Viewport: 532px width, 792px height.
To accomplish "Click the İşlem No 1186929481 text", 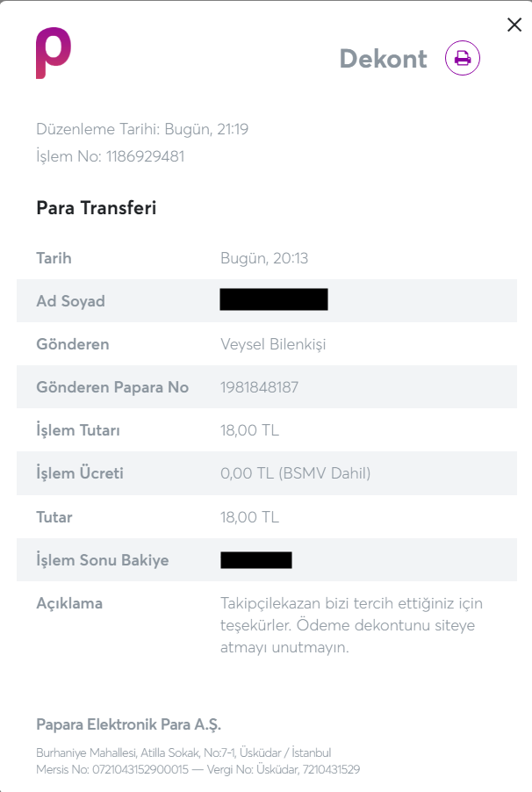I will click(x=111, y=156).
